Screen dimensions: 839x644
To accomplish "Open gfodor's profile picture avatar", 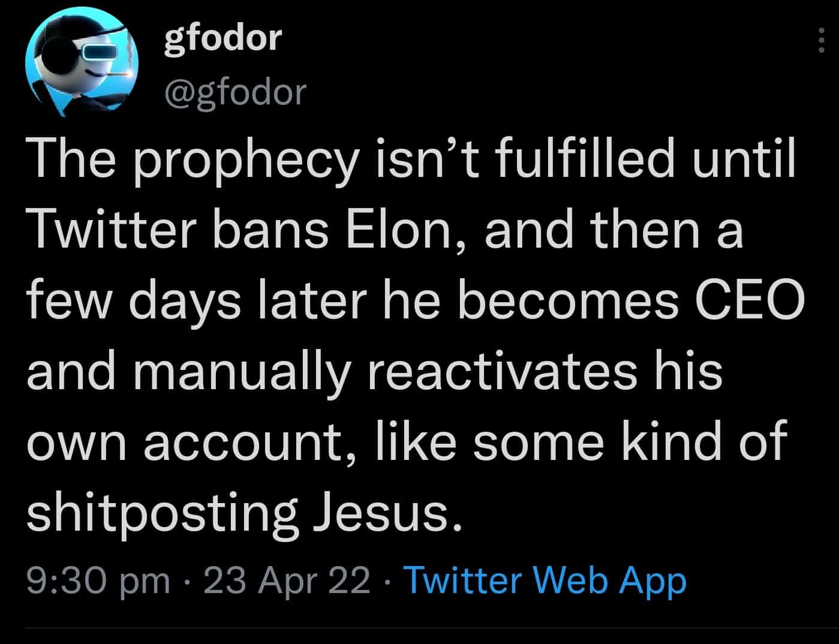I will click(x=82, y=61).
